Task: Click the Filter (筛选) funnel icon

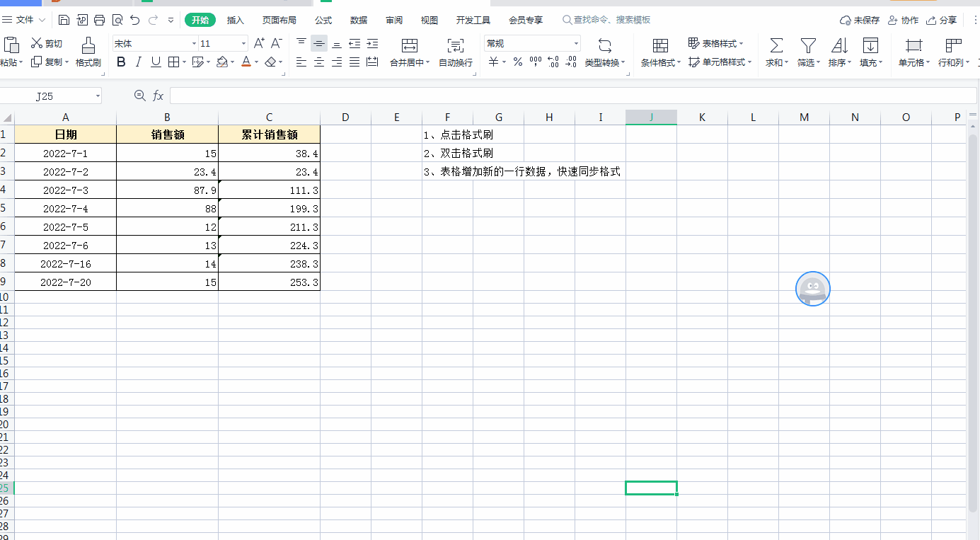Action: coord(808,46)
